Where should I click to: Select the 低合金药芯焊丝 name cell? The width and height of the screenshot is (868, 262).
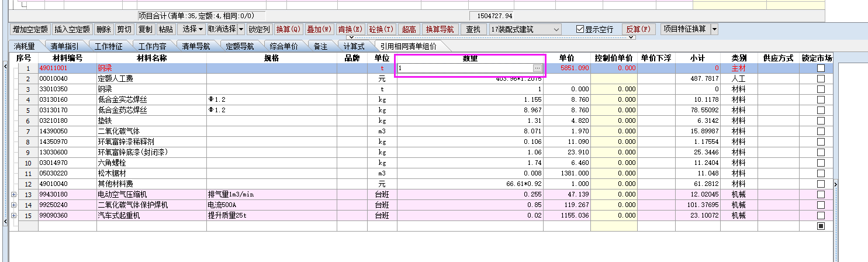(x=151, y=111)
